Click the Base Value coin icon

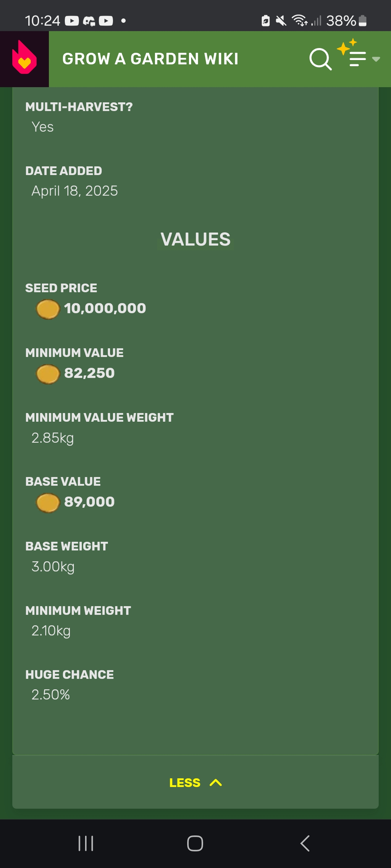pyautogui.click(x=48, y=503)
